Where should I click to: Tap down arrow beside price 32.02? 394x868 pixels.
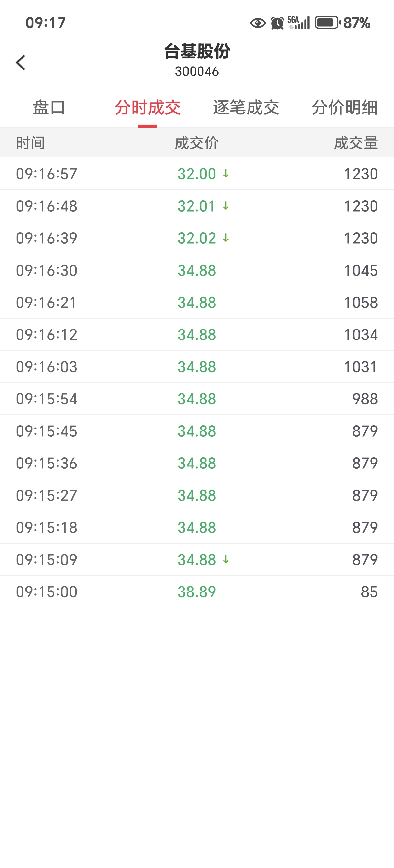[226, 238]
